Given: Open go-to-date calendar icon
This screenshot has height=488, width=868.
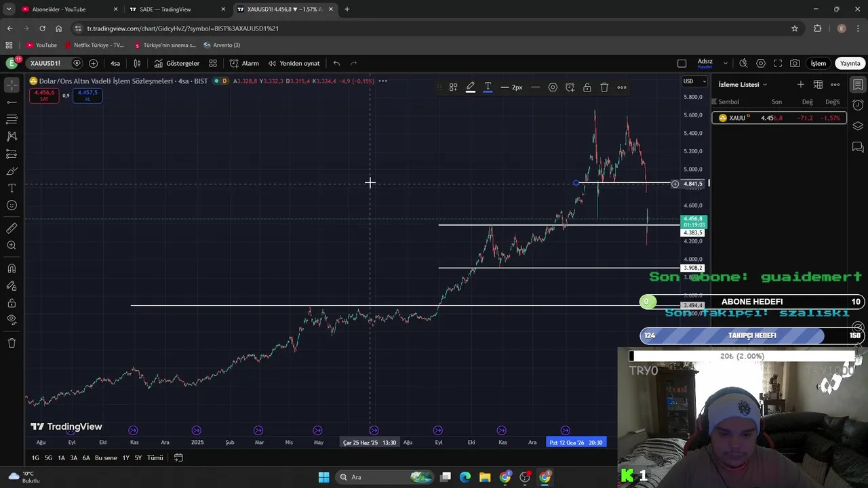Looking at the screenshot, I should click(x=178, y=458).
